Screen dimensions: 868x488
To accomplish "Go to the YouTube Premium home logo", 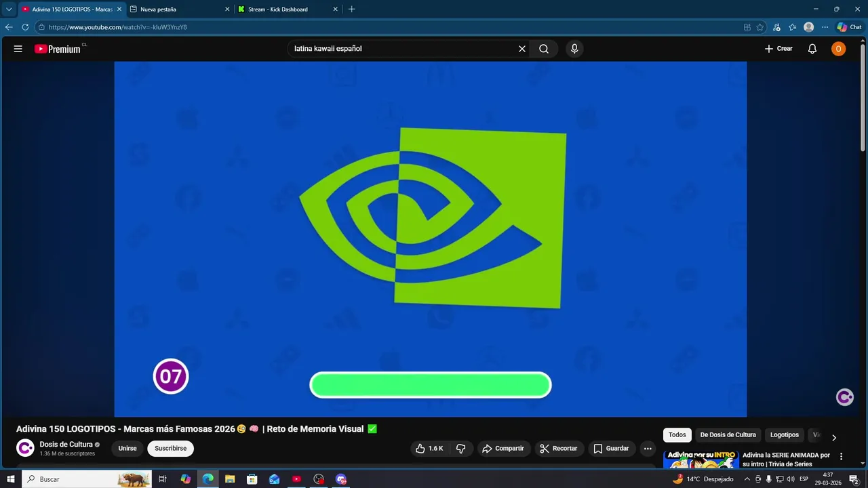I will [x=58, y=49].
